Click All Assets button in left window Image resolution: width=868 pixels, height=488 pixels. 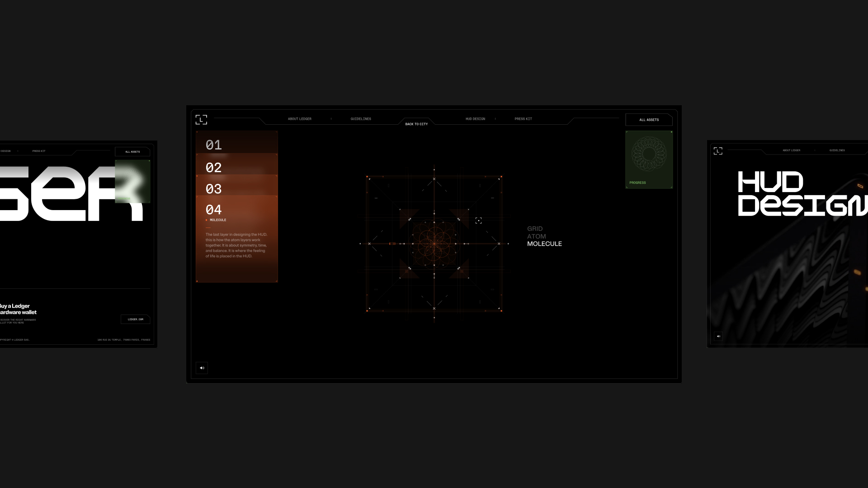click(x=132, y=152)
